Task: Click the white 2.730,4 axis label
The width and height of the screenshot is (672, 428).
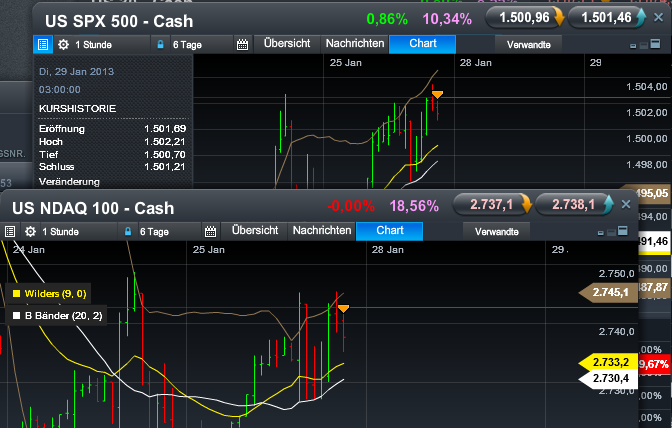Action: [x=609, y=379]
